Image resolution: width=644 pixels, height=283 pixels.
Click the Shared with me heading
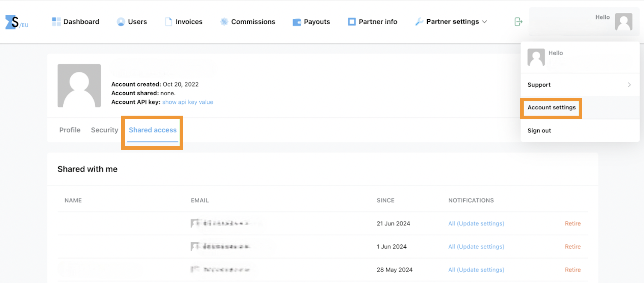87,169
